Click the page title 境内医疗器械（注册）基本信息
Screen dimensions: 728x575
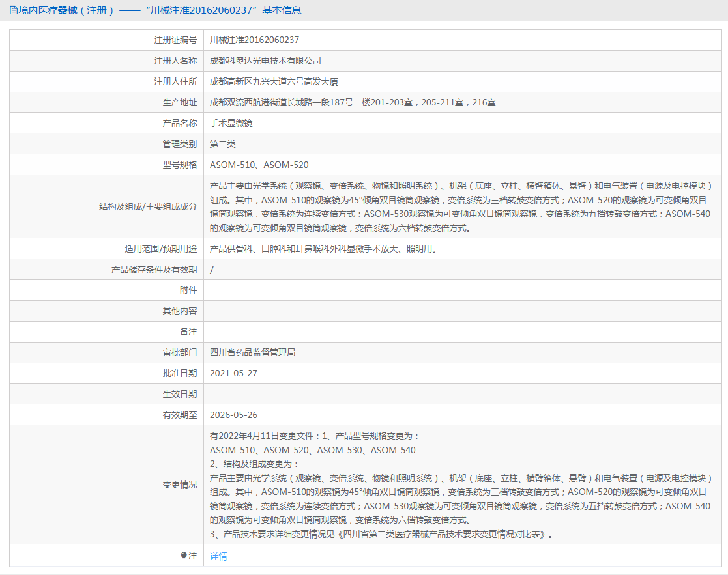click(x=160, y=10)
